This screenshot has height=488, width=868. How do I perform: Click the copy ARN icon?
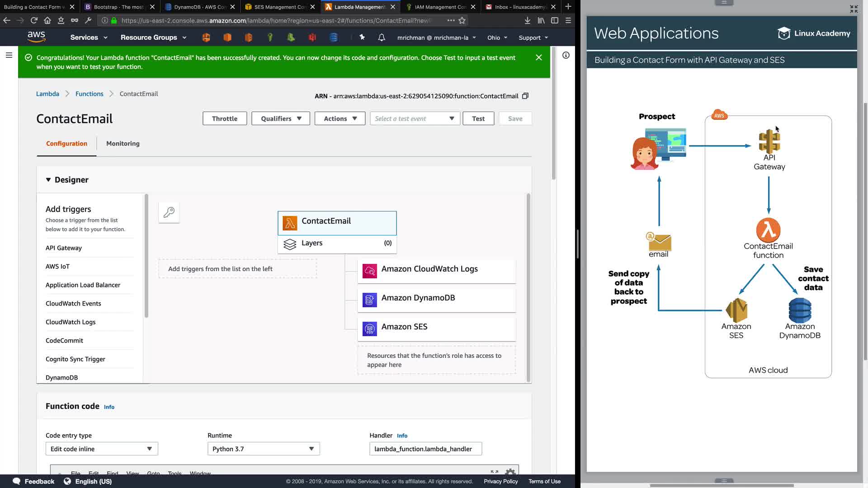click(x=525, y=96)
